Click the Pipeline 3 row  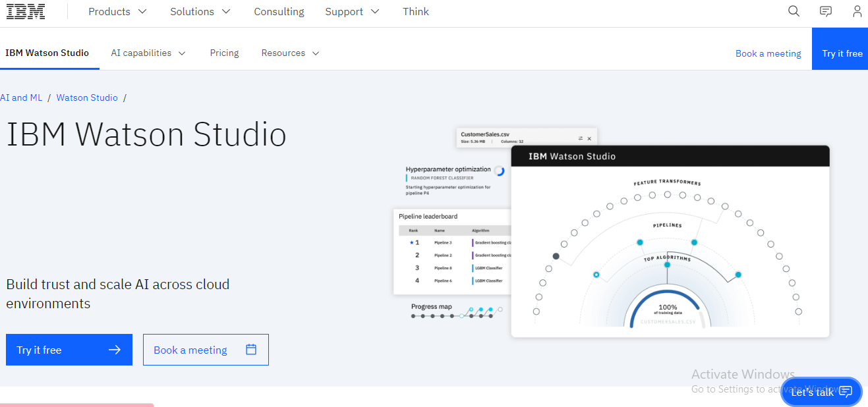click(454, 242)
